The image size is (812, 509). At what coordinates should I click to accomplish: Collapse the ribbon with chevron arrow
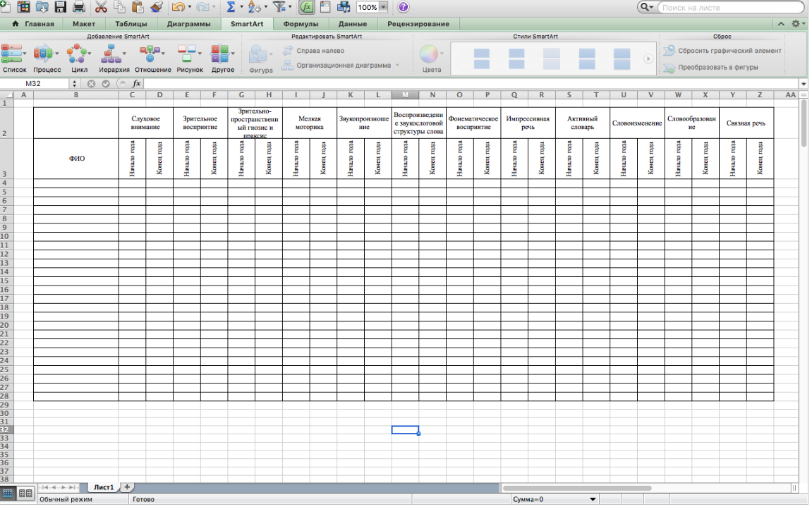[781, 24]
